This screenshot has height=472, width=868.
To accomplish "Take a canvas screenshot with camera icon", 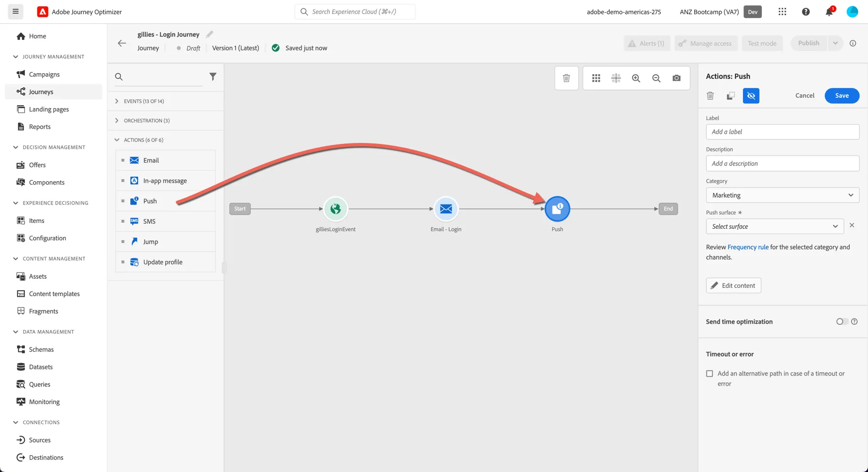I will (677, 78).
